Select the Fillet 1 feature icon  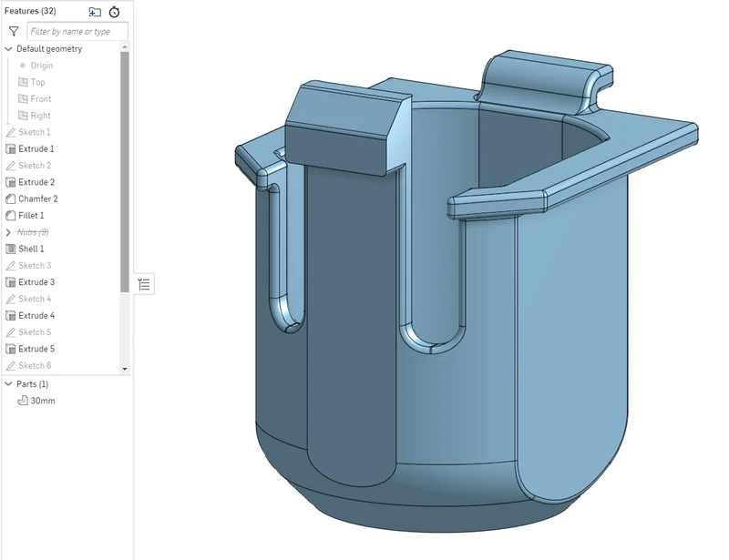(x=10, y=216)
